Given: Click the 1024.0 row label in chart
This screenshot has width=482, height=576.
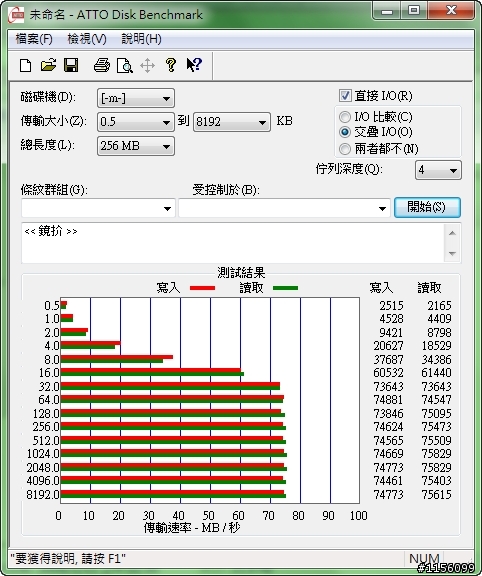Looking at the screenshot, I should click(43, 454).
